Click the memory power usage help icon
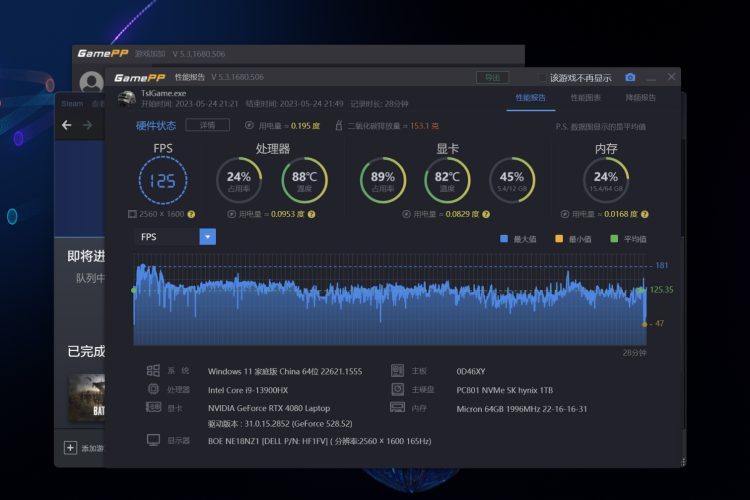Image resolution: width=750 pixels, height=500 pixels. (x=645, y=214)
